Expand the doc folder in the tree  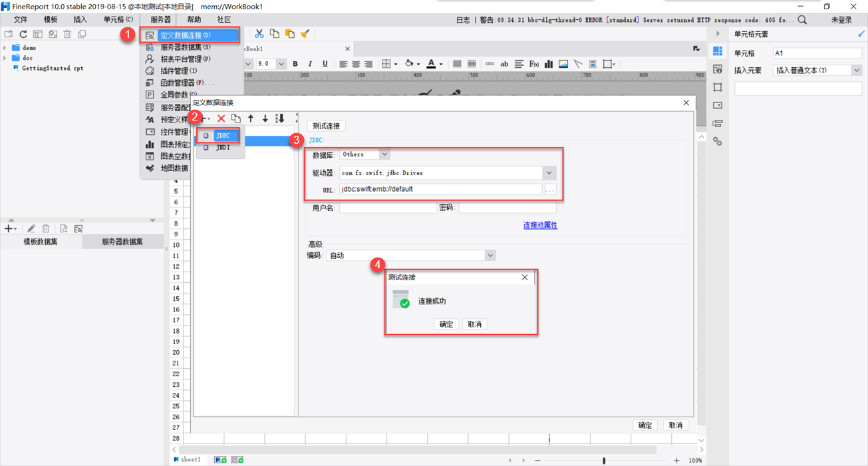(x=5, y=58)
